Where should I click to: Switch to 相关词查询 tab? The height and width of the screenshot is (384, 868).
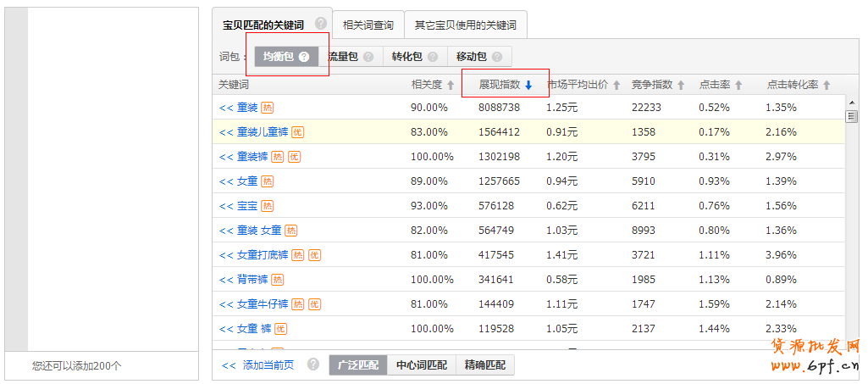(368, 25)
